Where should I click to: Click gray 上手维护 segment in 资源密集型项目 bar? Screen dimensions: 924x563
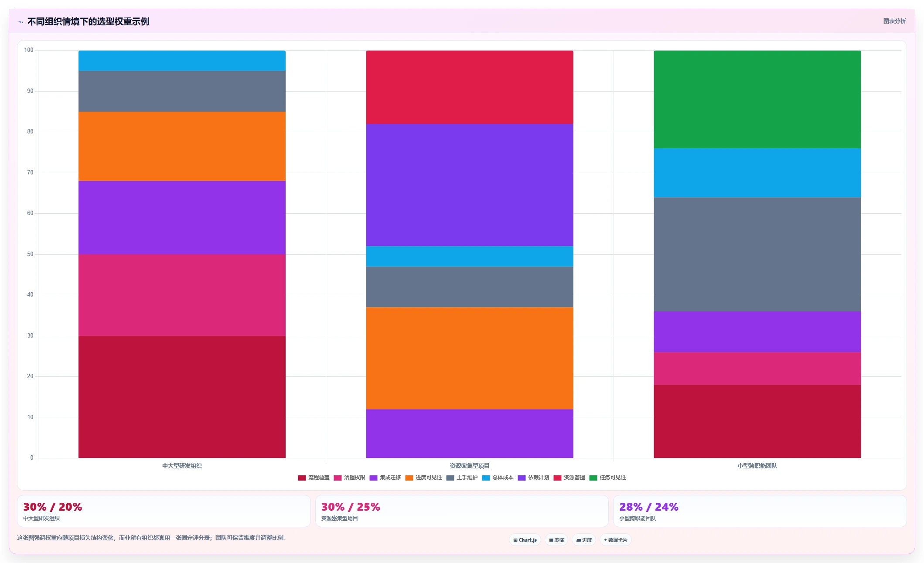(x=470, y=287)
